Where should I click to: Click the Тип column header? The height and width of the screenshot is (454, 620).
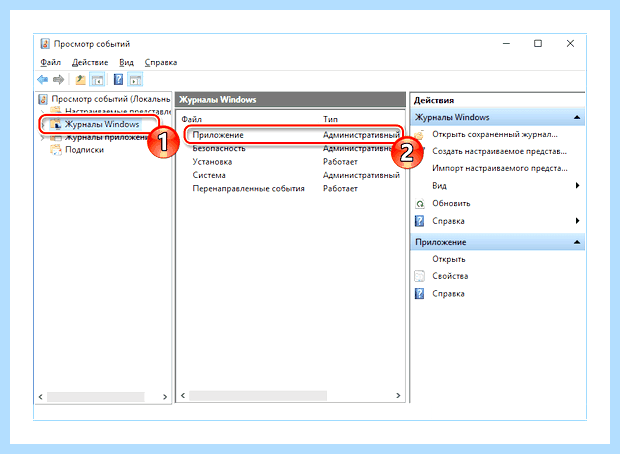(x=330, y=119)
